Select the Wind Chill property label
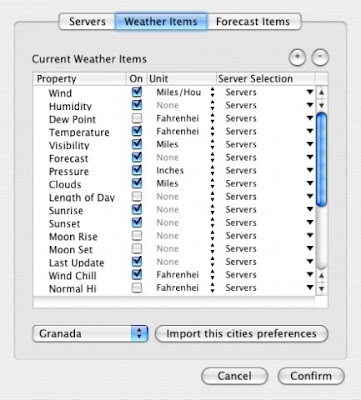 click(73, 276)
